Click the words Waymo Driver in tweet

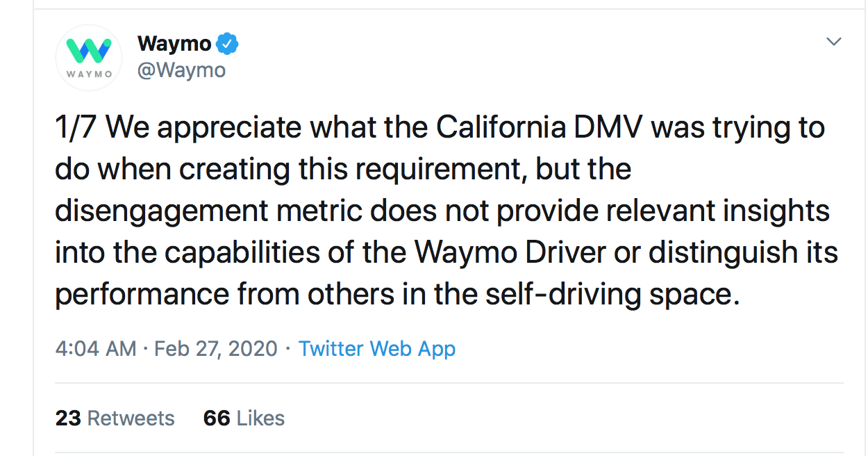pos(511,252)
